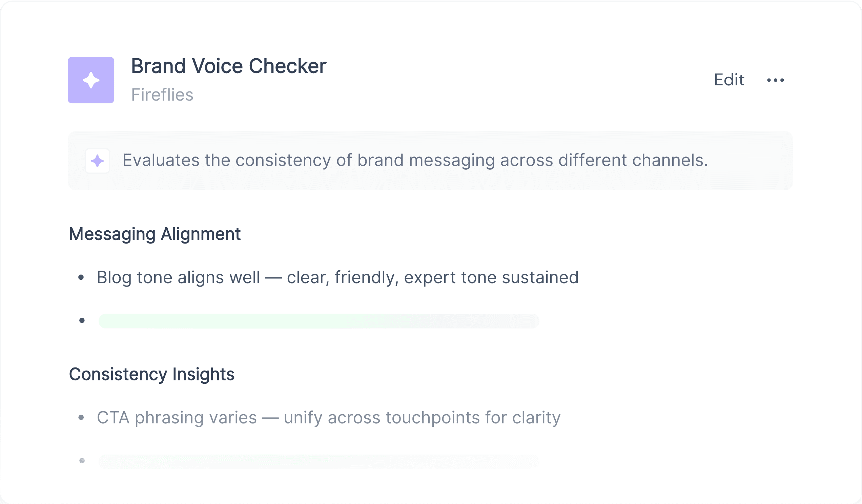Click the Evaluates consistency description text

[x=415, y=160]
